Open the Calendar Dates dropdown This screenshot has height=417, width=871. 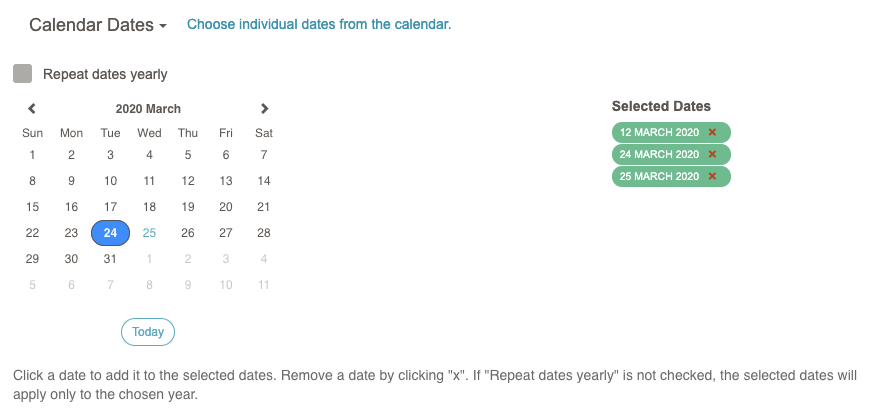tap(98, 25)
